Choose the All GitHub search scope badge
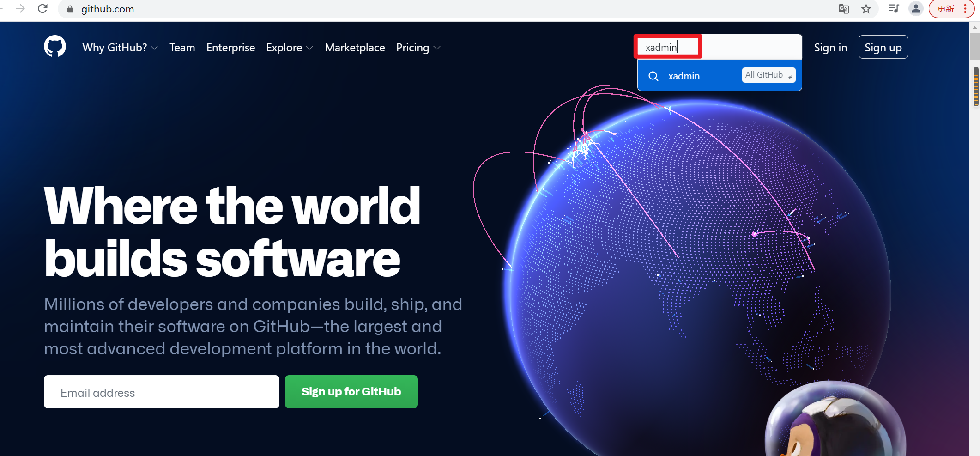This screenshot has height=456, width=980. [x=768, y=75]
